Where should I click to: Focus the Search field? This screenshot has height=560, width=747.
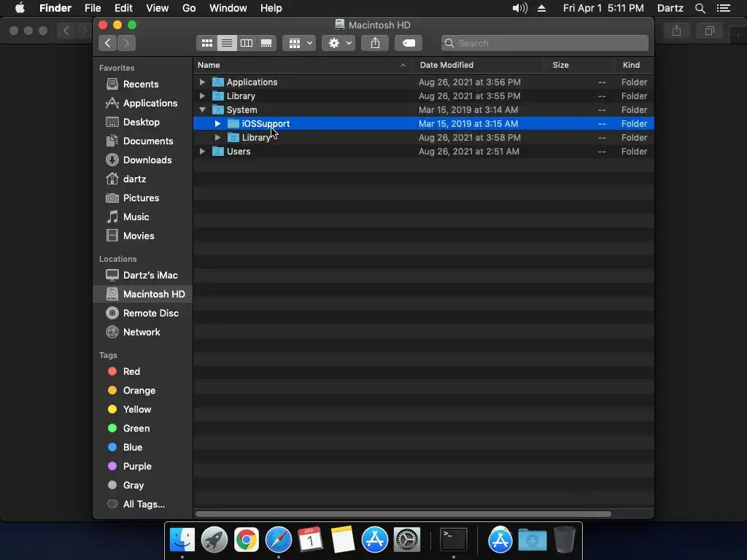[544, 43]
